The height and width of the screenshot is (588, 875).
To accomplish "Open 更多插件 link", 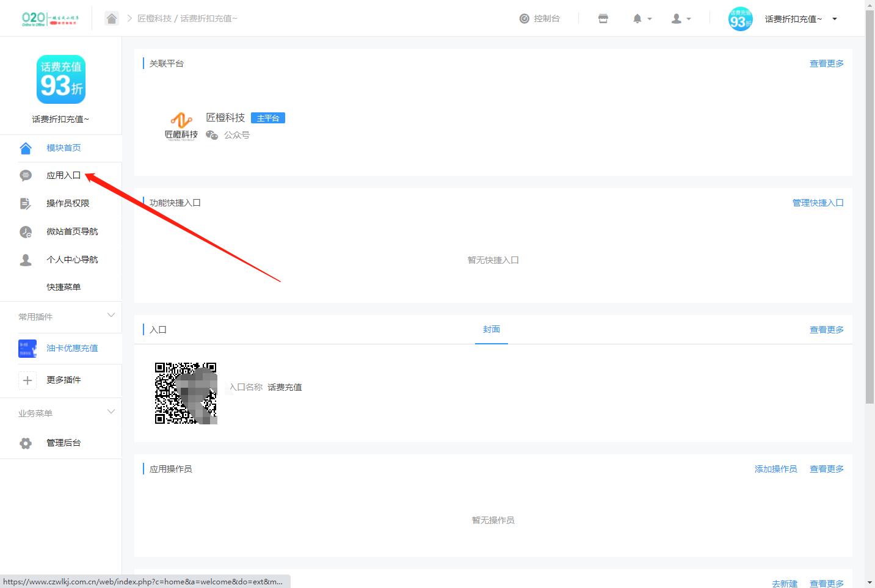I will [64, 380].
